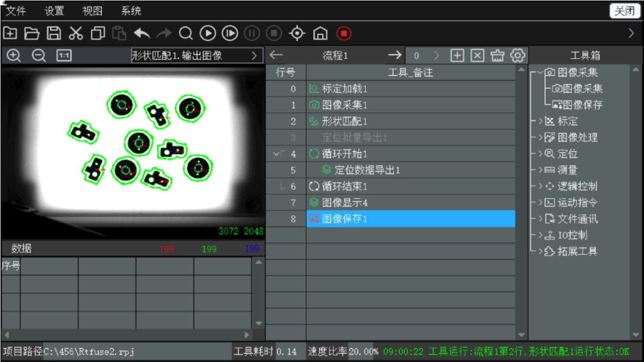Expand toolbar with right chevron at far right

coord(631,33)
